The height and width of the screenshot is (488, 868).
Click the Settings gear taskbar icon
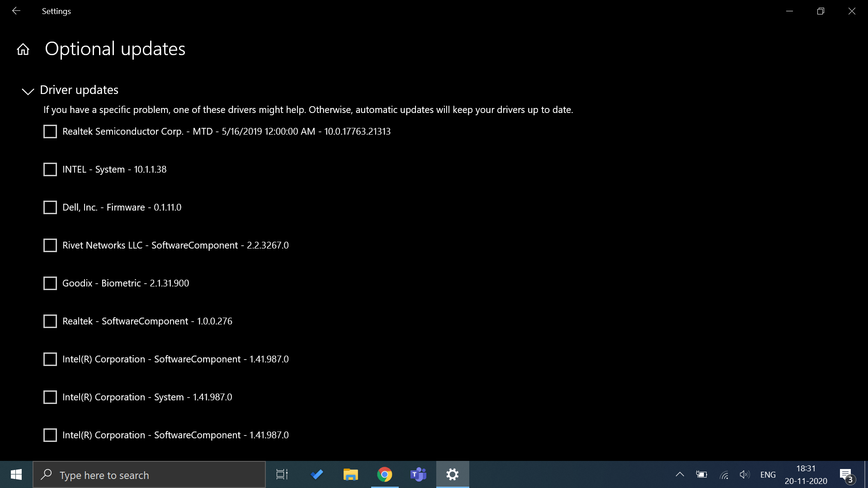(x=453, y=474)
